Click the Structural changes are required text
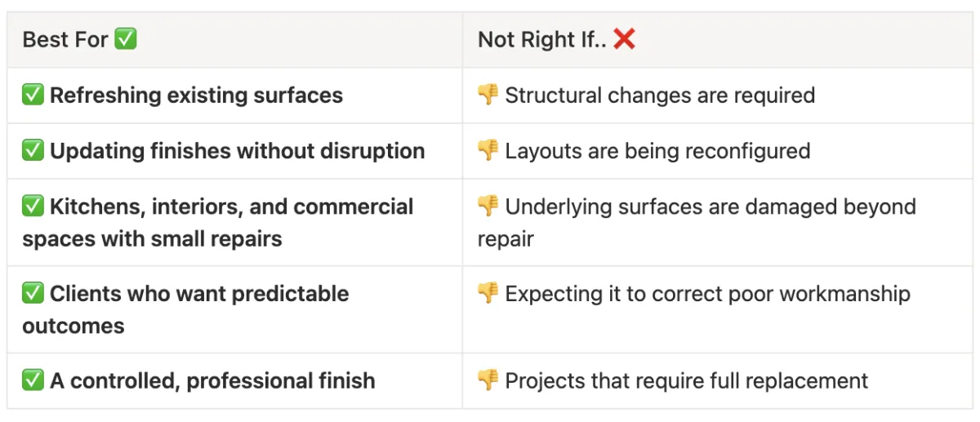This screenshot has width=980, height=422. (660, 95)
